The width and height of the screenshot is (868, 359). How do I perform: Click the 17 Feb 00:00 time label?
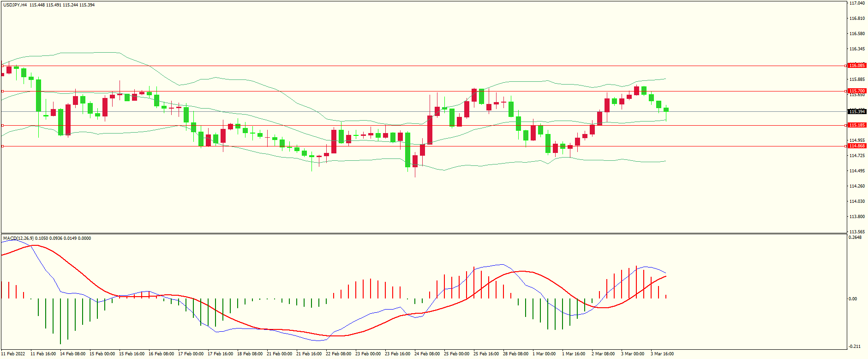point(191,354)
